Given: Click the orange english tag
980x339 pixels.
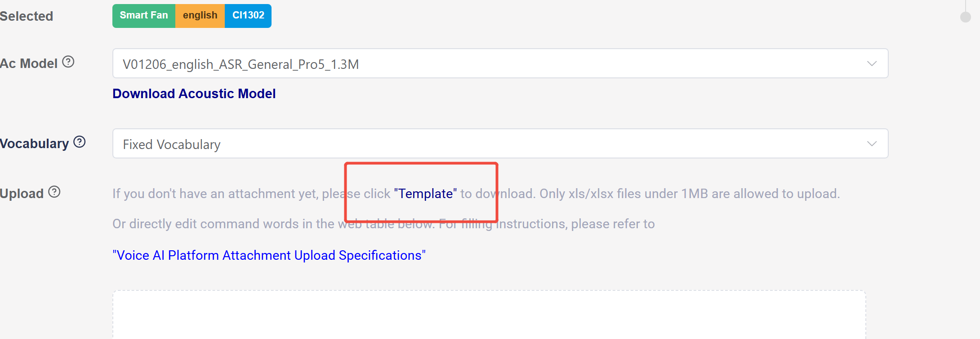Looking at the screenshot, I should (x=200, y=16).
